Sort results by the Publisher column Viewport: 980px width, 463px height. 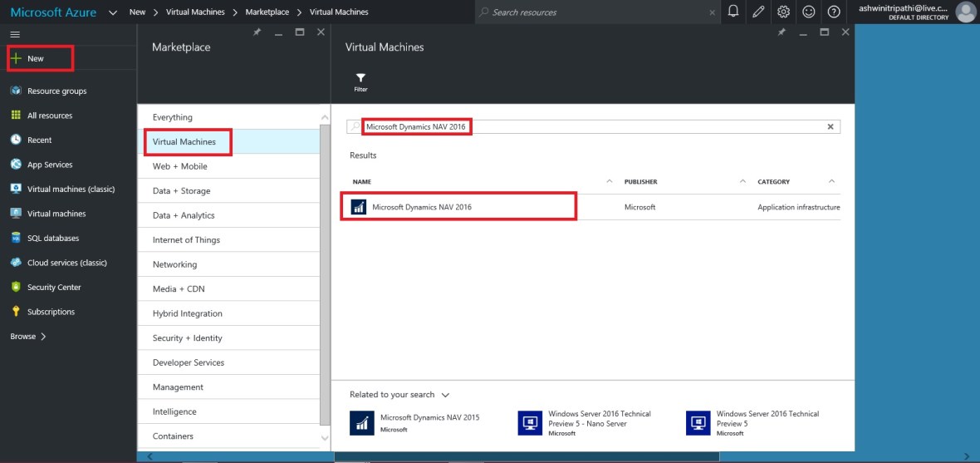click(640, 181)
